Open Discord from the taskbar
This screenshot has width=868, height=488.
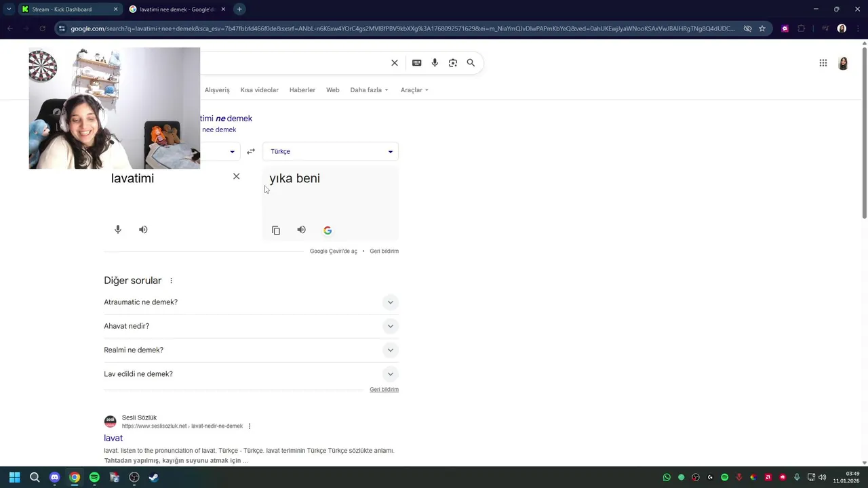point(54,477)
